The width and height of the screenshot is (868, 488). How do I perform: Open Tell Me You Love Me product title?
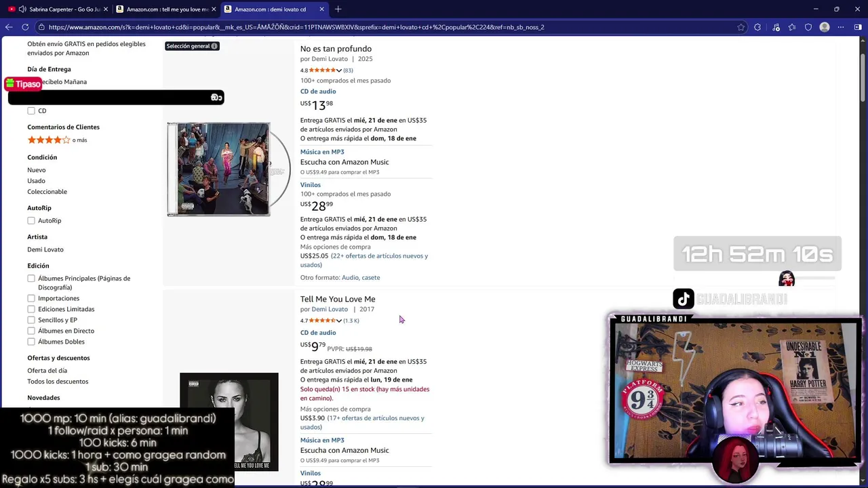click(338, 299)
